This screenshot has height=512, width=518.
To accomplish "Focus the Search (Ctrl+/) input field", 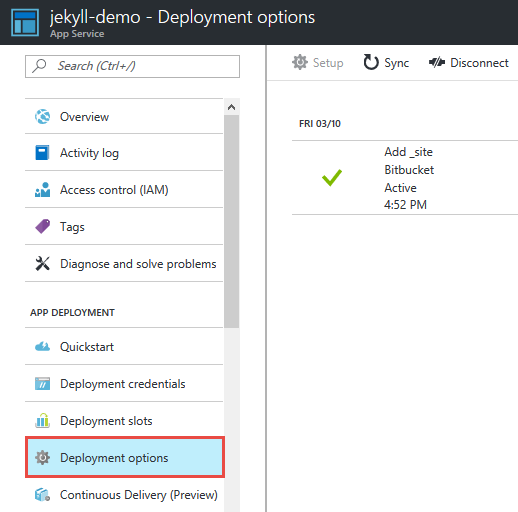I will [x=132, y=66].
